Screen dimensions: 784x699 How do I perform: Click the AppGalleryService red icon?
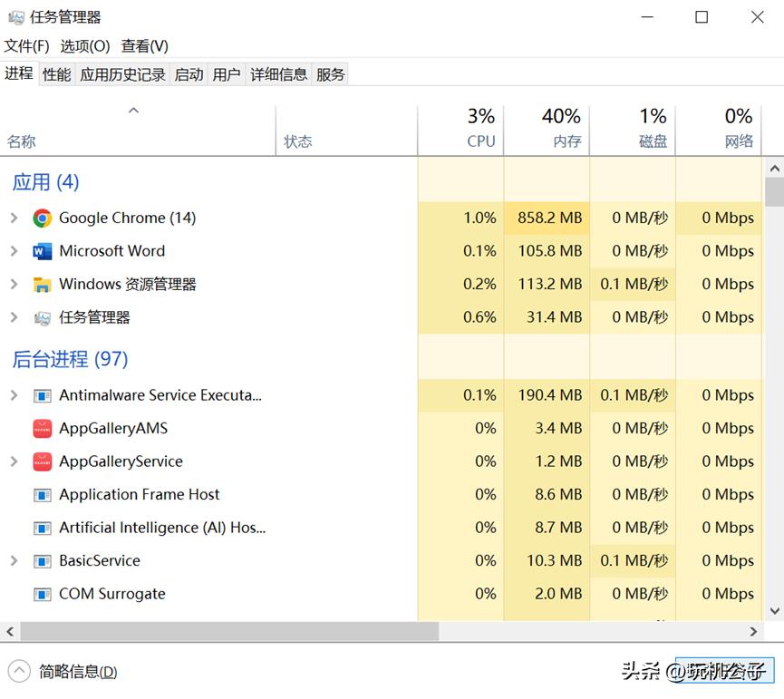43,461
